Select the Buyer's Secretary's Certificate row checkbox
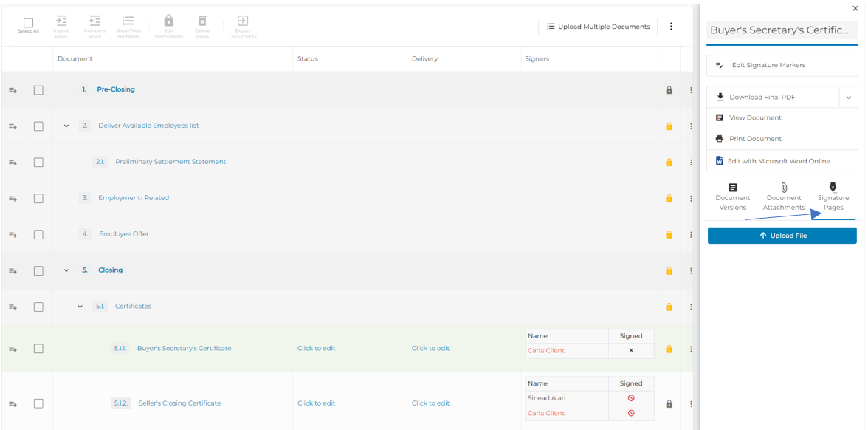The width and height of the screenshot is (868, 430). 38,349
